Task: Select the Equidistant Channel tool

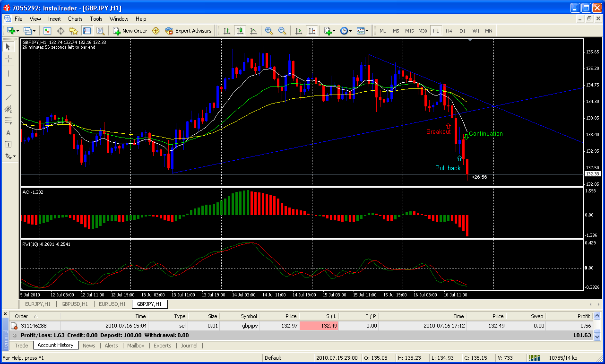Action: coord(8,109)
